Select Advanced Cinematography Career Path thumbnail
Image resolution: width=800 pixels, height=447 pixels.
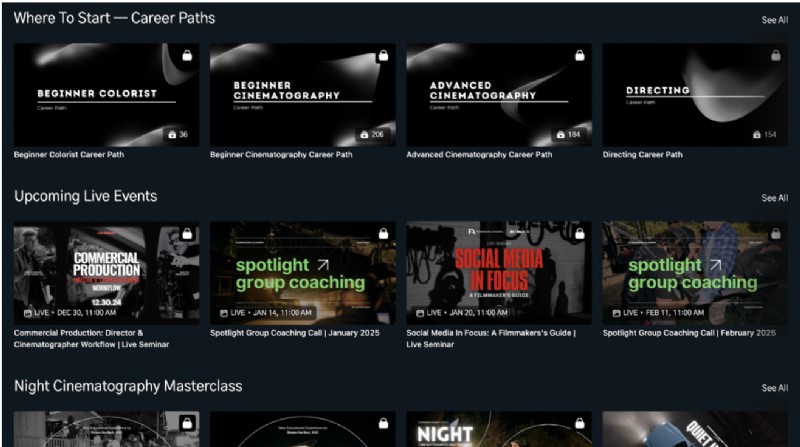tap(498, 95)
